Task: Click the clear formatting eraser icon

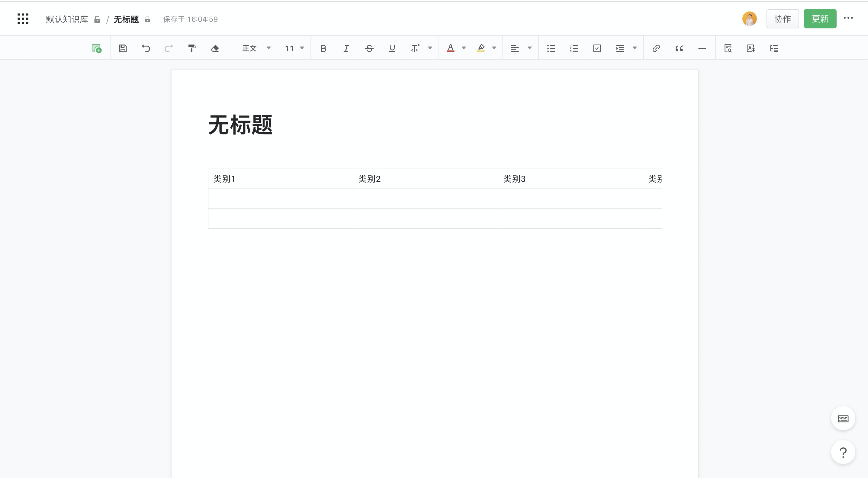Action: (215, 48)
